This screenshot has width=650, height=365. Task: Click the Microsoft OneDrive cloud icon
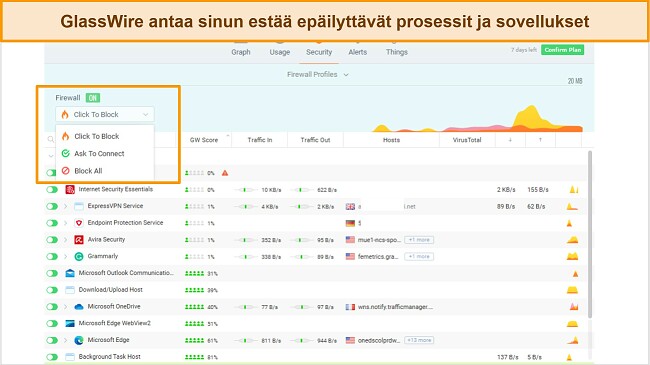click(x=79, y=307)
